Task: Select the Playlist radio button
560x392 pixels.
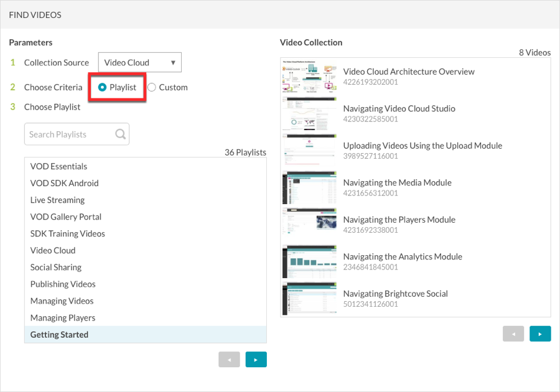Action: (102, 87)
